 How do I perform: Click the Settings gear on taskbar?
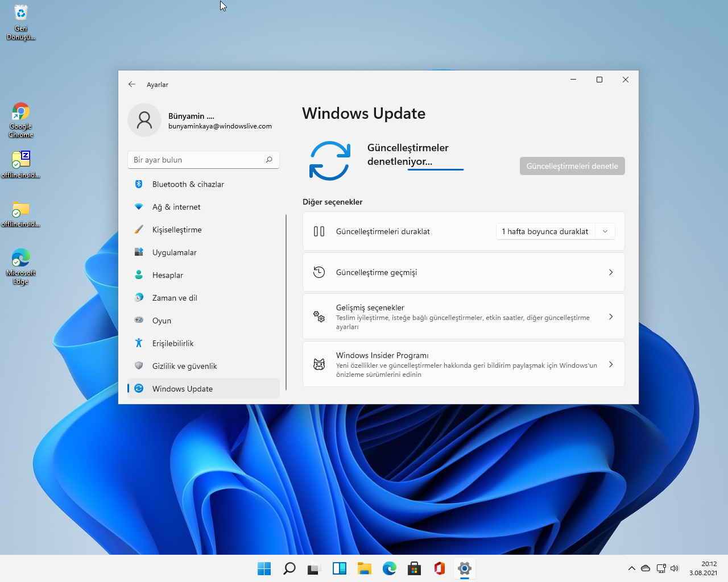[465, 568]
